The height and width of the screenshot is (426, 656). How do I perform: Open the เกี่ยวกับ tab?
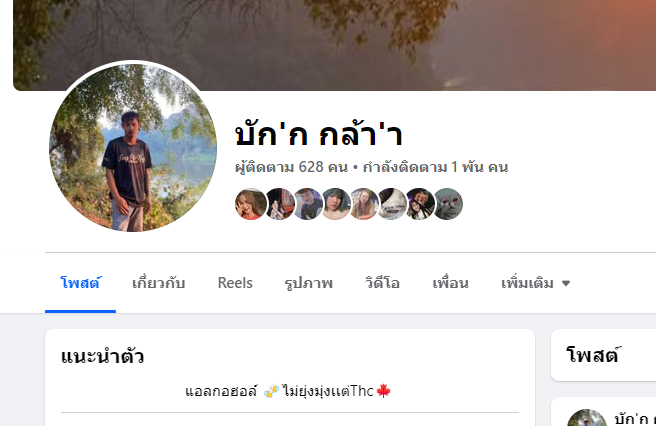159,283
